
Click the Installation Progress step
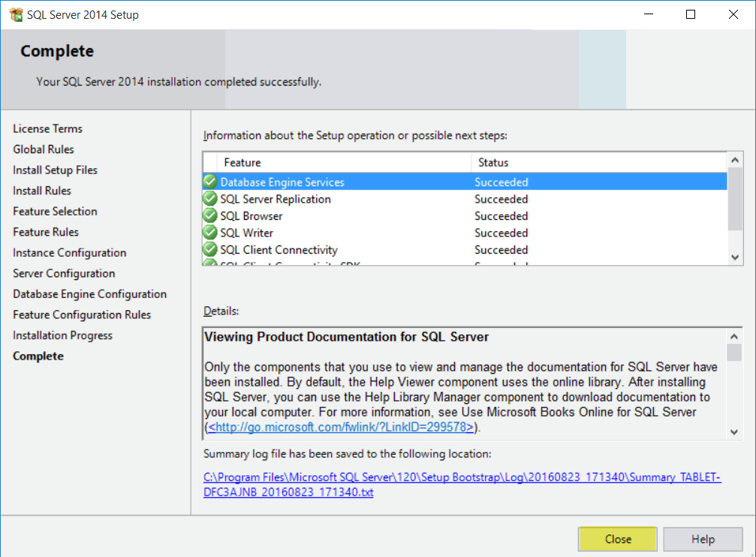click(x=62, y=336)
